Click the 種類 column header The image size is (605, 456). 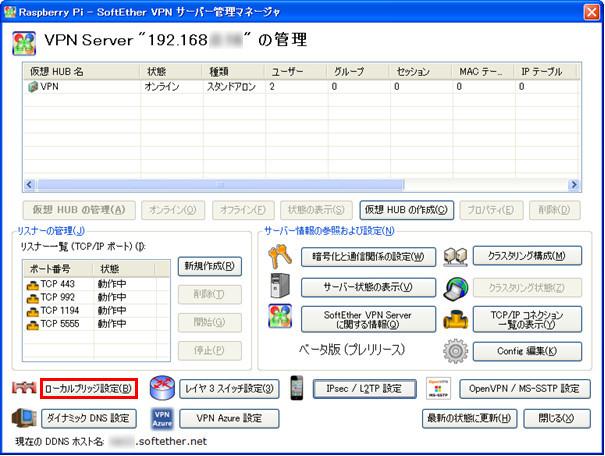[233, 72]
